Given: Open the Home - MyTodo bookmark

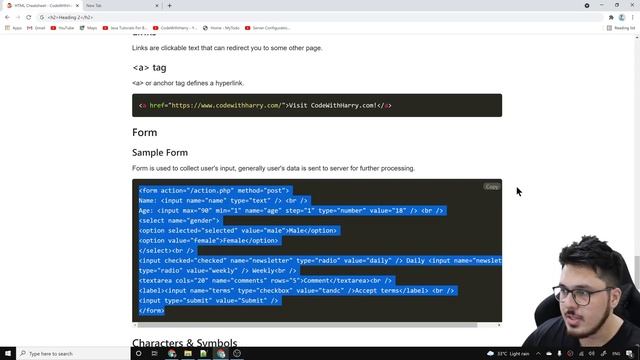Looking at the screenshot, I should [221, 28].
